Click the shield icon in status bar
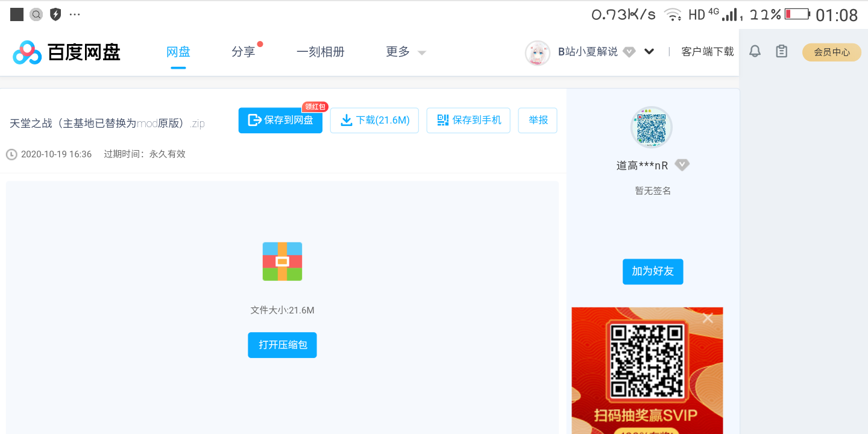The image size is (868, 434). 55,14
